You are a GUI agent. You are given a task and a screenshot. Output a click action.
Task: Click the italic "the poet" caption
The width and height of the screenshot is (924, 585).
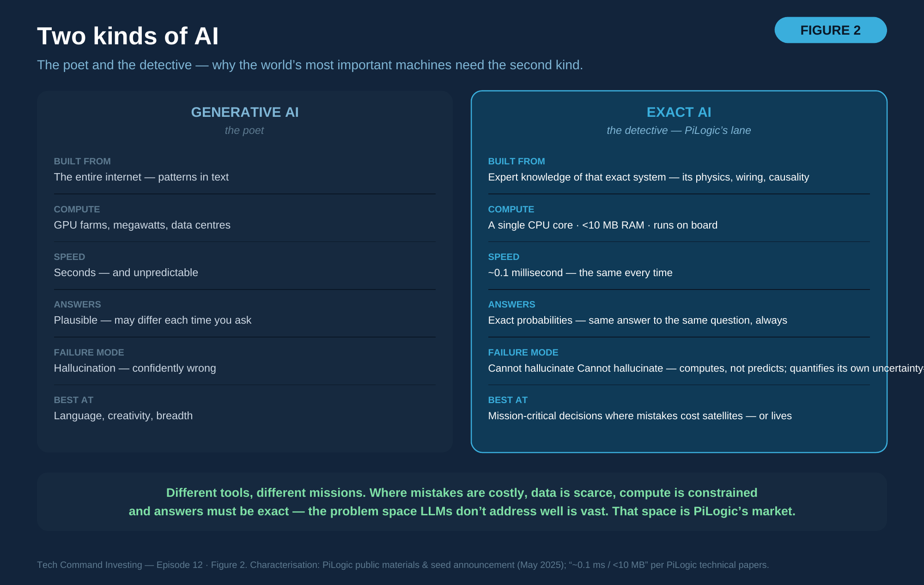[x=244, y=131]
